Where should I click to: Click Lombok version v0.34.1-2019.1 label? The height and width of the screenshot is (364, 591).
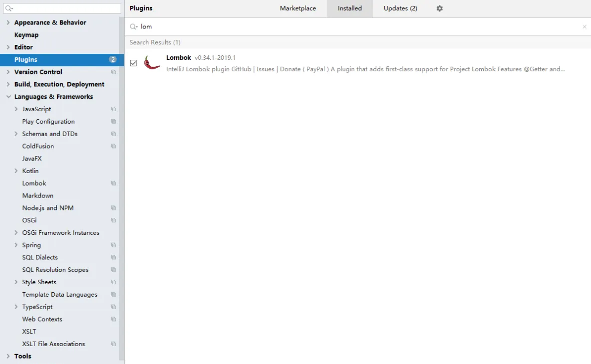tap(215, 58)
